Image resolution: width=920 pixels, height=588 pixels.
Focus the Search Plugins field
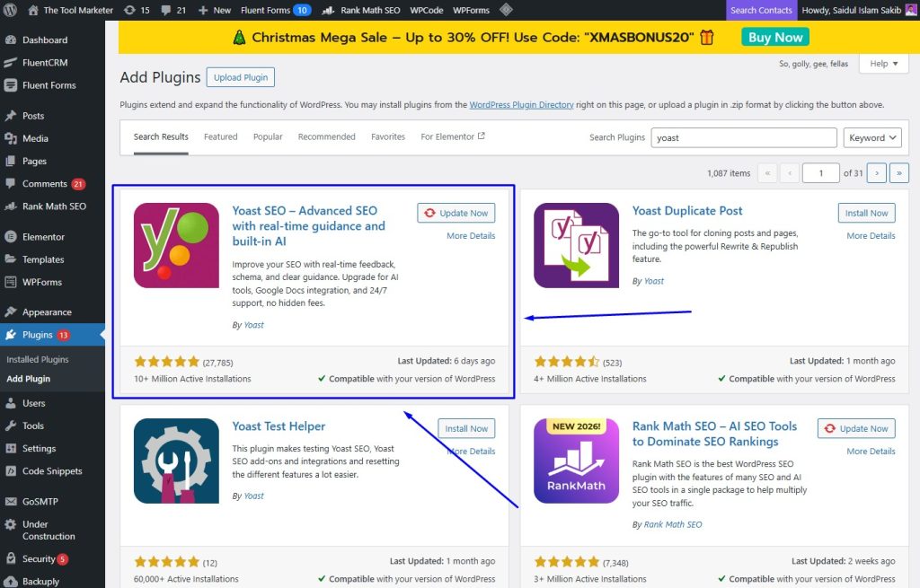pos(743,137)
